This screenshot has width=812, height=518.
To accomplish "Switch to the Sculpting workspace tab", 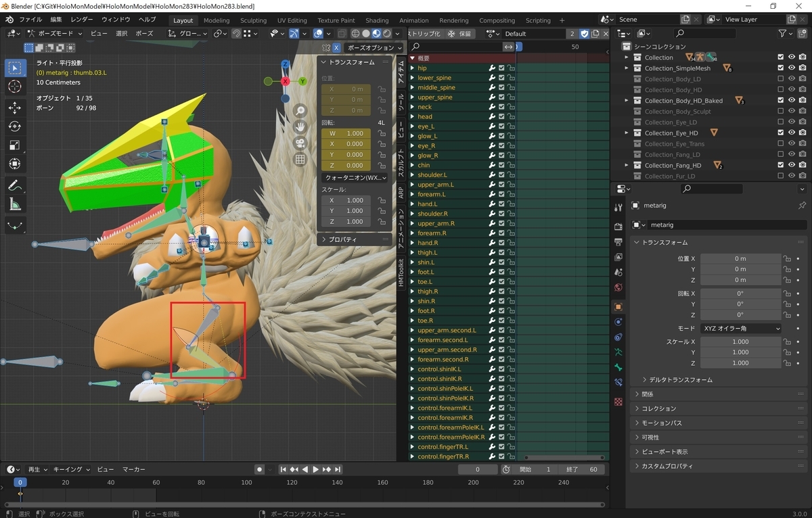I will point(254,20).
